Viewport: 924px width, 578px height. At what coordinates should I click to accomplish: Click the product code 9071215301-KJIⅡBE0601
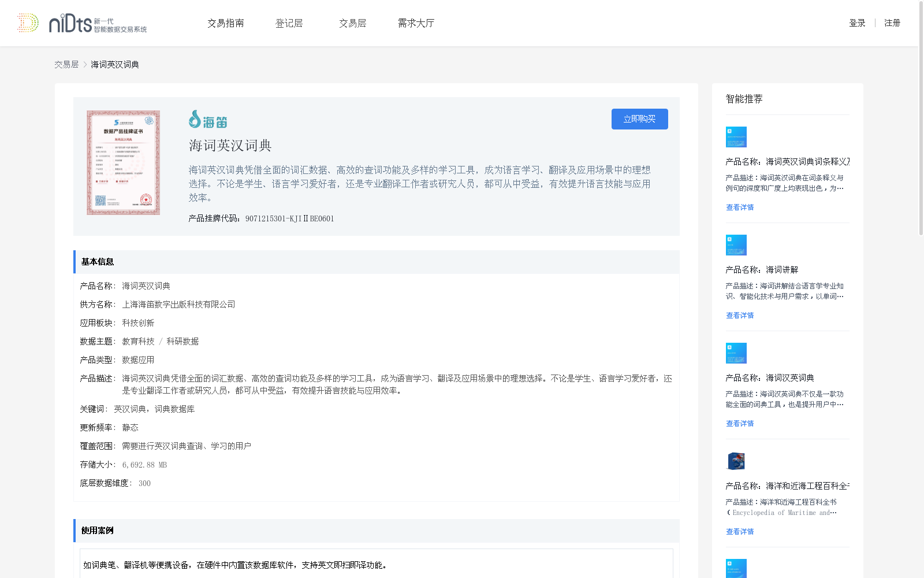(289, 218)
